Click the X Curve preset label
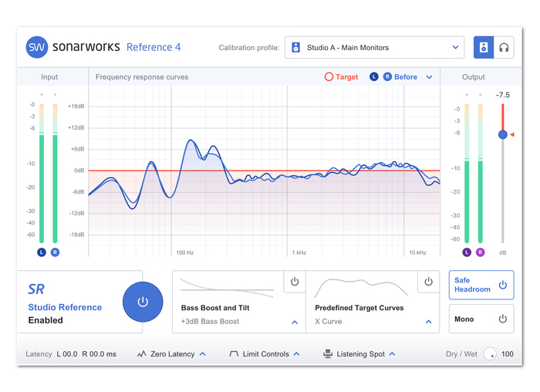 (x=328, y=321)
